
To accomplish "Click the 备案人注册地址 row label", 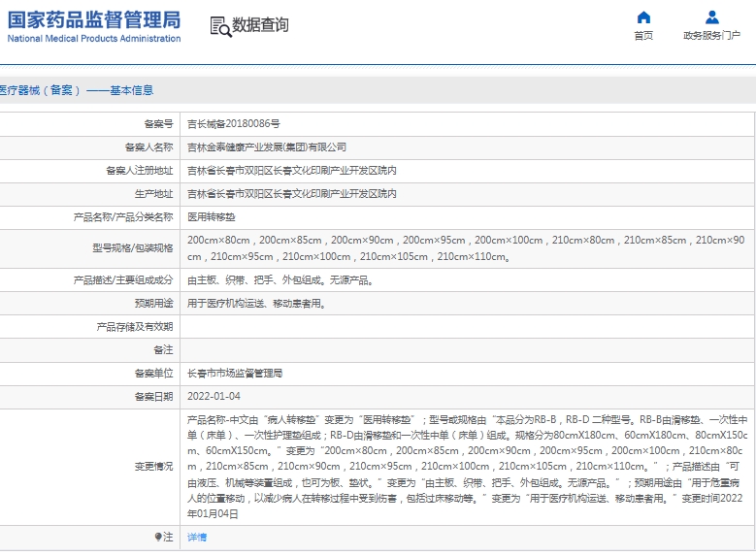I will point(140,170).
